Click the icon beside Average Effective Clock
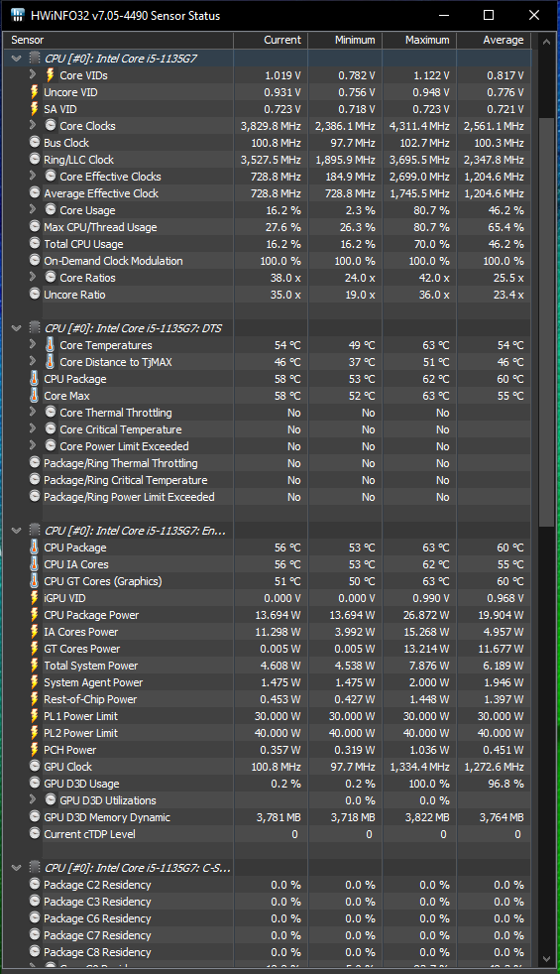The image size is (560, 974). [x=35, y=193]
